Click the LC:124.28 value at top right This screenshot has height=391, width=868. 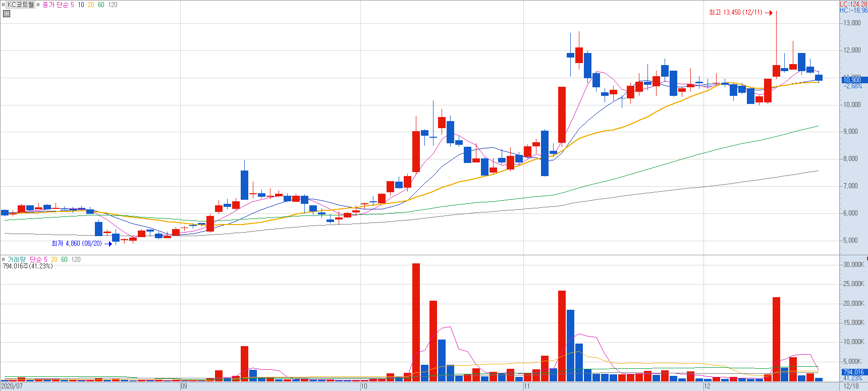pyautogui.click(x=853, y=4)
